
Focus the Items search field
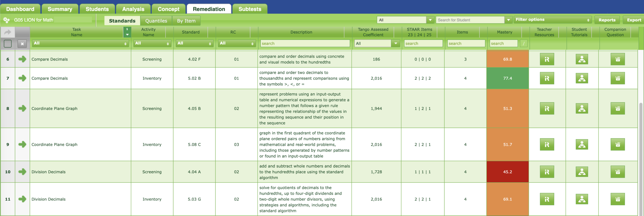[466, 44]
